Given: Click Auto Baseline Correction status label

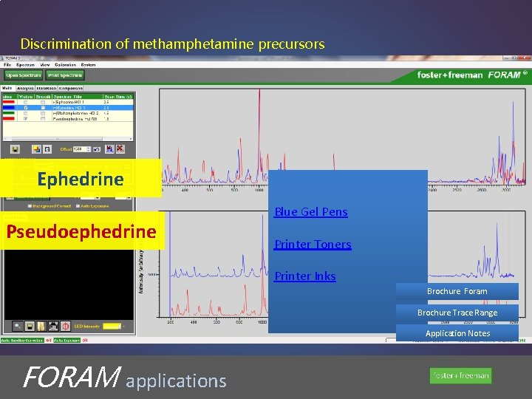Looking at the screenshot, I should pyautogui.click(x=22, y=341).
